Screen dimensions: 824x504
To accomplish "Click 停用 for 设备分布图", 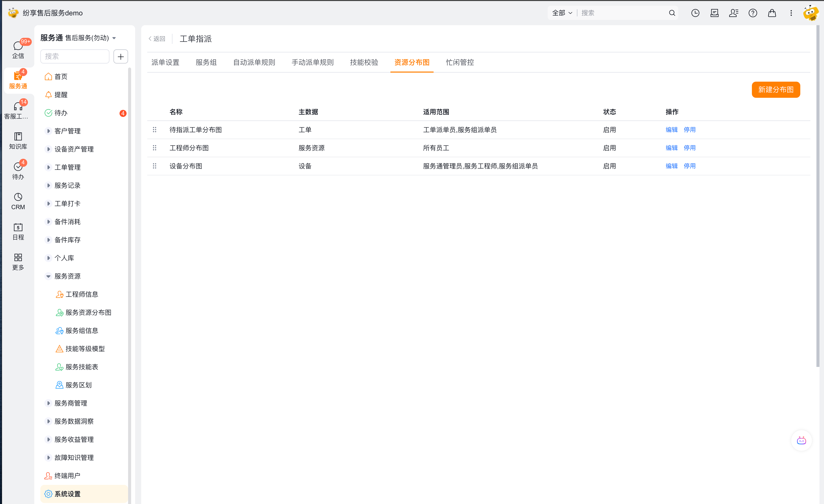I will click(x=690, y=166).
